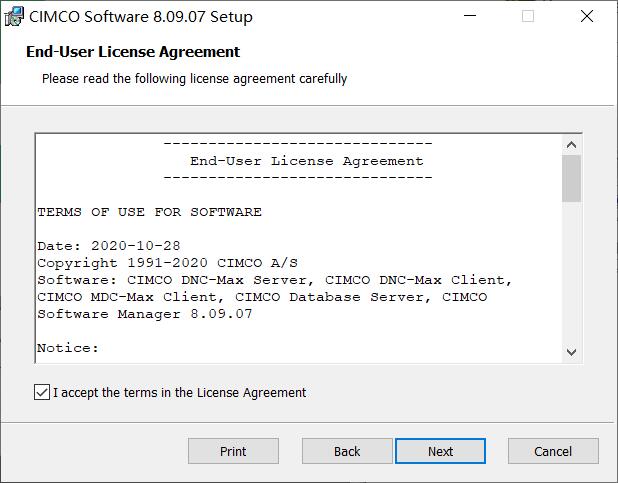Minimize the CIMCO Setup window
618x483 pixels.
466,16
